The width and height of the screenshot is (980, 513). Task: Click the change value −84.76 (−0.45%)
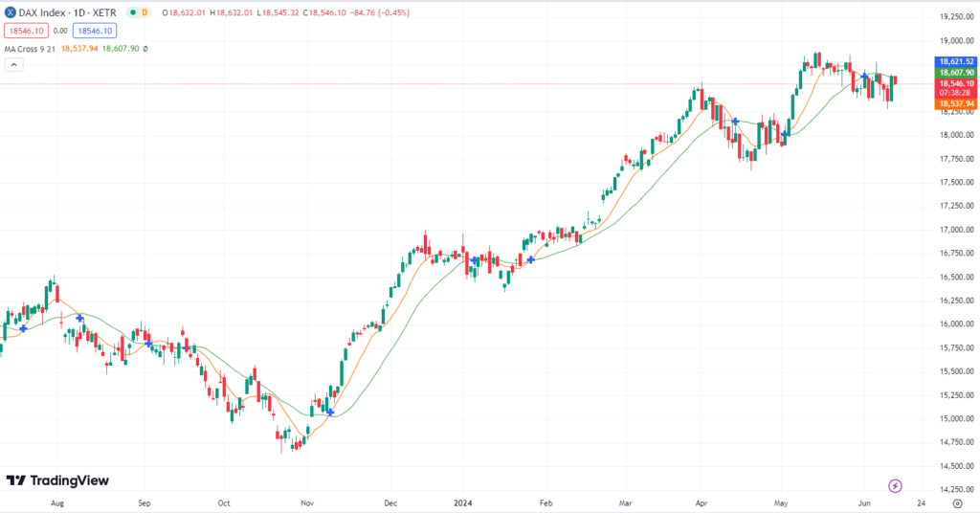coord(380,12)
